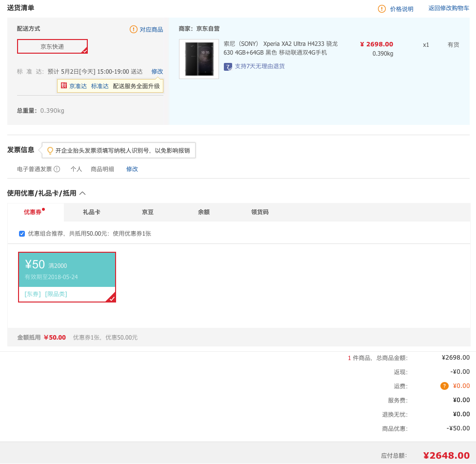The image size is (476, 464).
Task: Click 返回修改购物车 link
Action: 449,8
